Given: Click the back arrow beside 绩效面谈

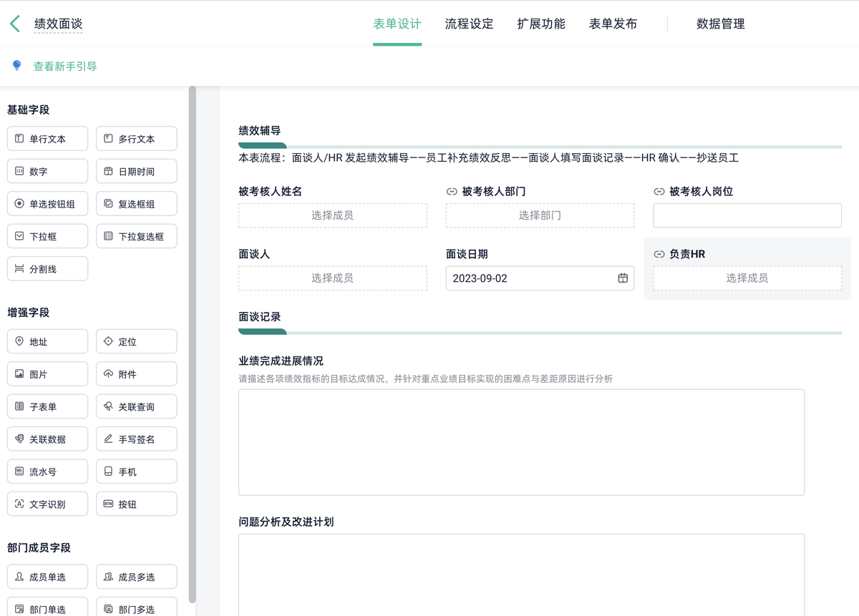Looking at the screenshot, I should click(x=14, y=23).
